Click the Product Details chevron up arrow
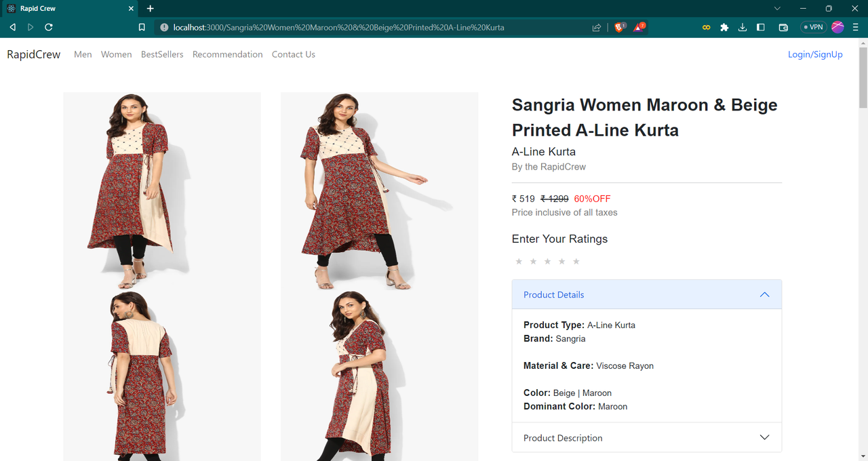This screenshot has height=461, width=868. click(x=764, y=295)
